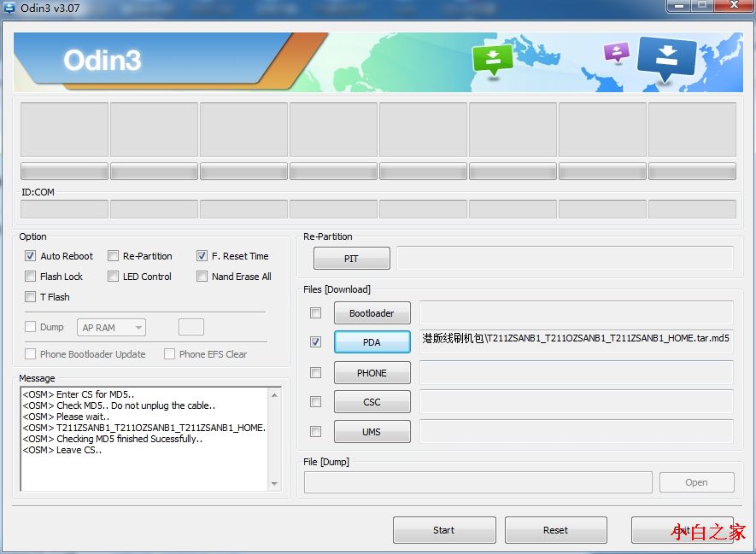The image size is (756, 554).
Task: Disable the Auto Reboot checkbox
Action: [31, 256]
